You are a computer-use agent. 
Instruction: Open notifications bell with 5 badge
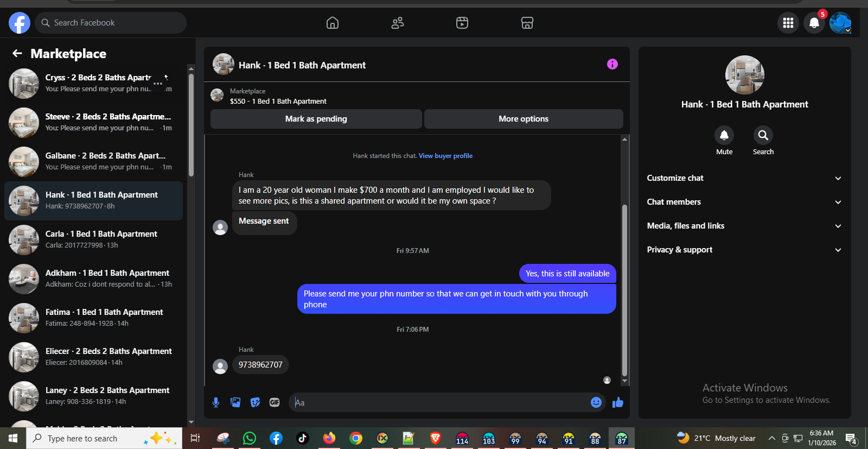[x=814, y=23]
